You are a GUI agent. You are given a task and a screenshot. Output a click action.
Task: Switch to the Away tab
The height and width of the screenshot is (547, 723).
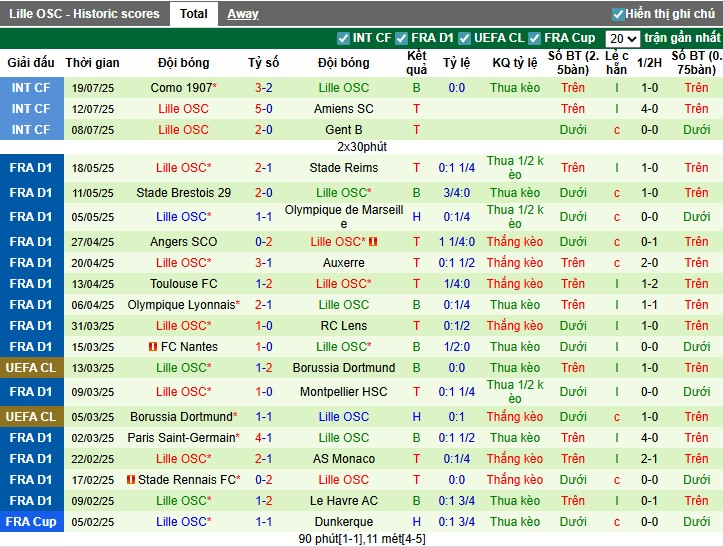click(x=243, y=14)
